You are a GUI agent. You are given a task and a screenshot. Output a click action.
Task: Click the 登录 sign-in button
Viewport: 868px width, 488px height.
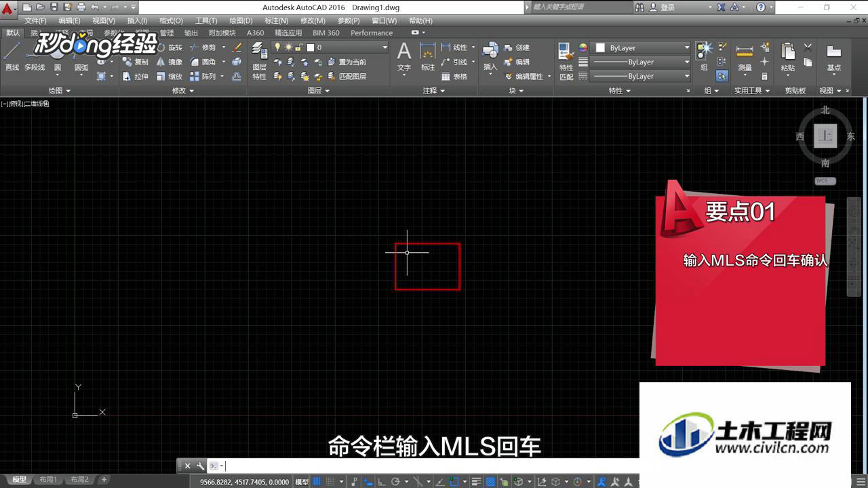pos(663,7)
